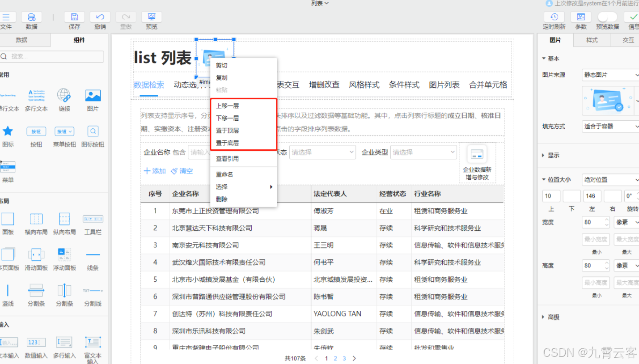
Task: Click the 撤销 undo icon
Action: coord(100,17)
